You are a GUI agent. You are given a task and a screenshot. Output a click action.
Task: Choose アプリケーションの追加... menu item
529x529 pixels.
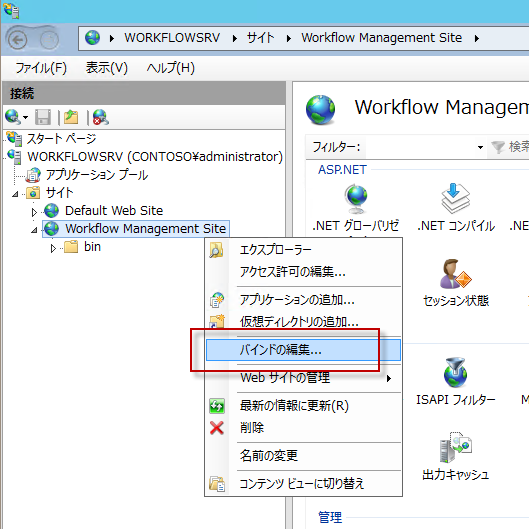coord(303,300)
